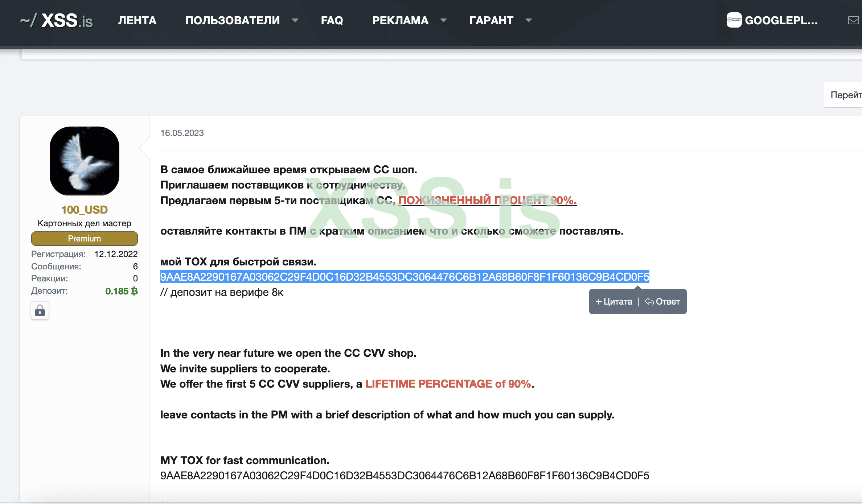
Task: Click the 0.185 bitcoin deposit value
Action: coord(121,291)
